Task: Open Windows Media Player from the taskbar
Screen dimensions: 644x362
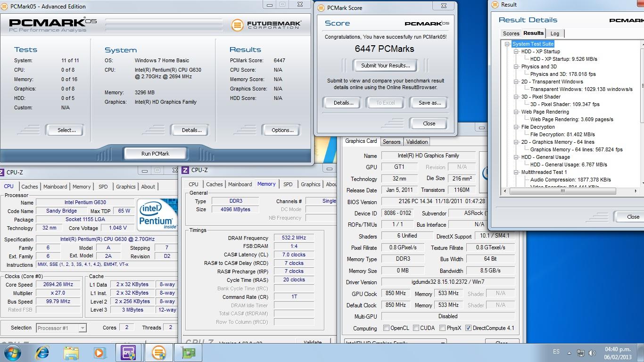Action: (x=99, y=353)
